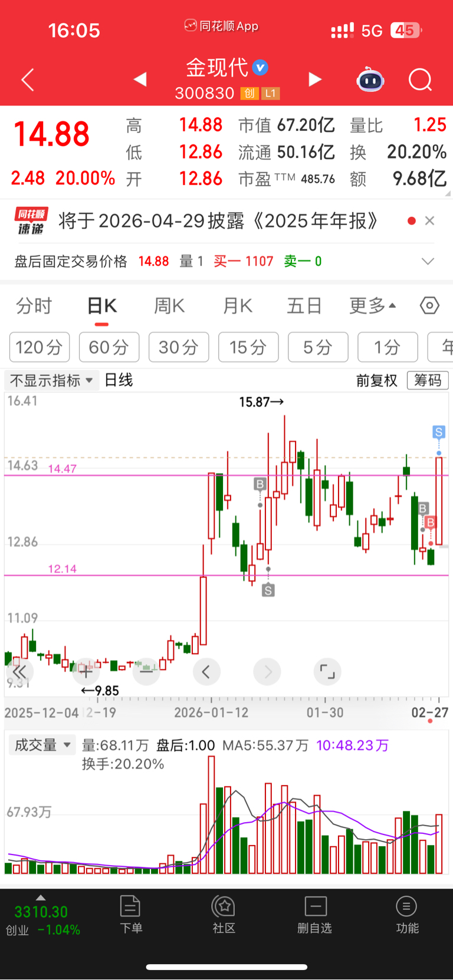Open fullscreen chart icon
Screen dimensions: 453x980
[327, 671]
